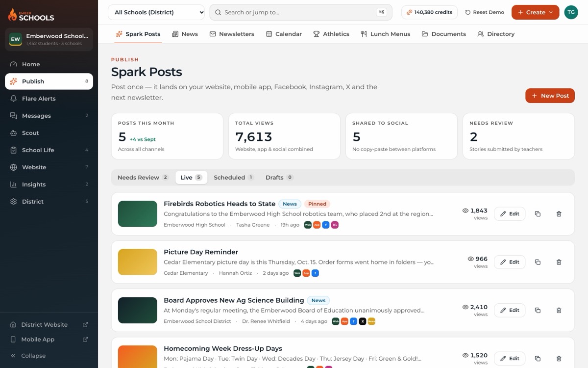The image size is (588, 368).
Task: Click the News tag on Board Approves post
Action: (318, 300)
